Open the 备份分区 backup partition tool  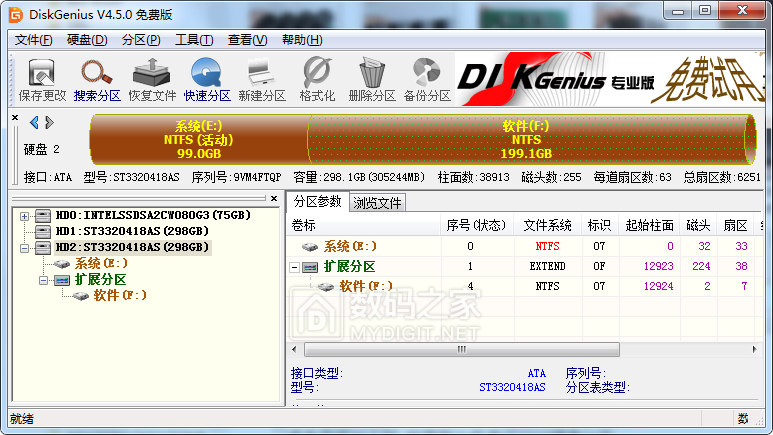point(427,79)
